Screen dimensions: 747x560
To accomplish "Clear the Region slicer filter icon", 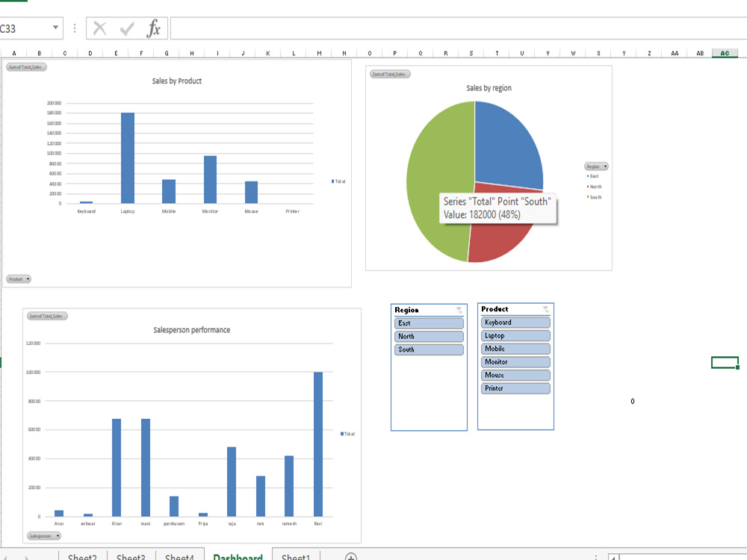I will coord(459,310).
